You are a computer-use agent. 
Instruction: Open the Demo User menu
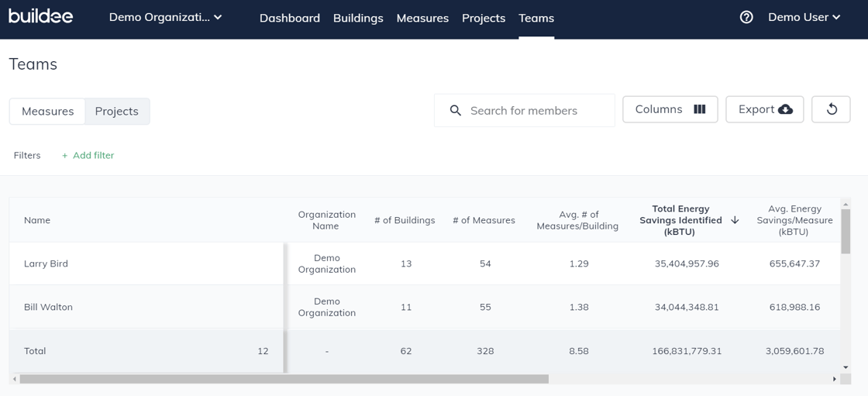pos(804,17)
